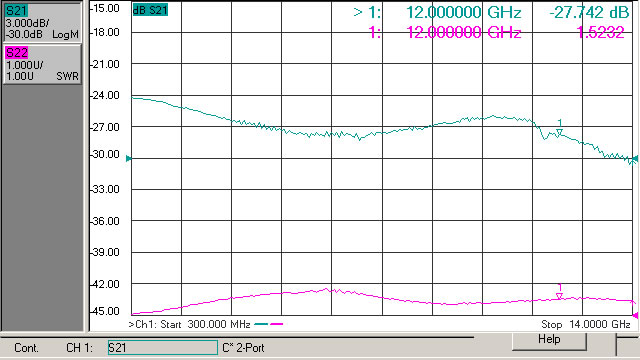The height and width of the screenshot is (360, 640).
Task: Click the magenta trace legend line
Action: coord(276,324)
